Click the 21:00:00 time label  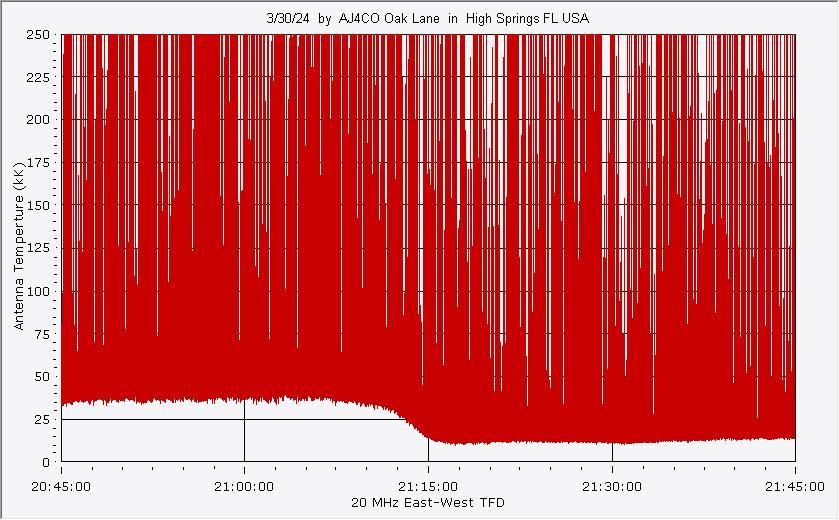click(x=244, y=487)
